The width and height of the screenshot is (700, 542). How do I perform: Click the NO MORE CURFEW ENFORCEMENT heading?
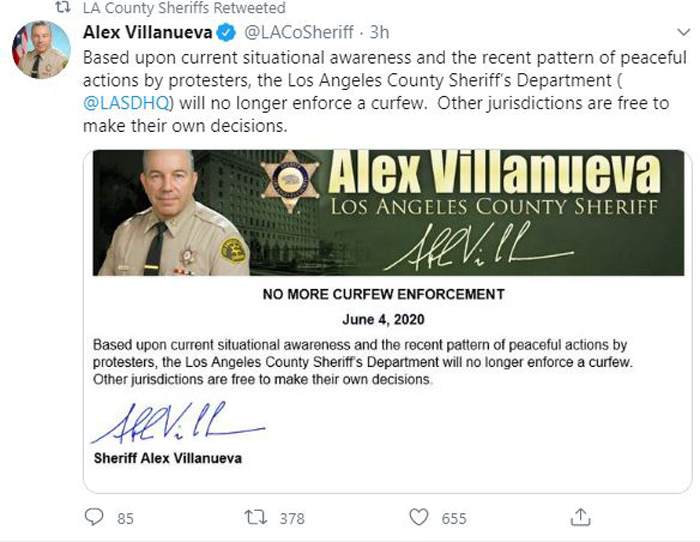point(383,294)
